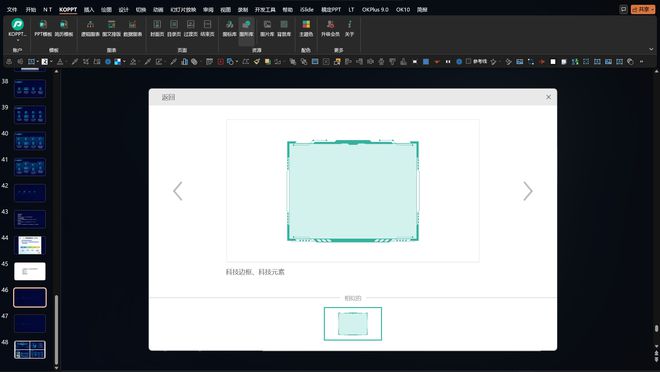Open the PPT模板 template library
This screenshot has width=660, height=372.
(x=43, y=28)
